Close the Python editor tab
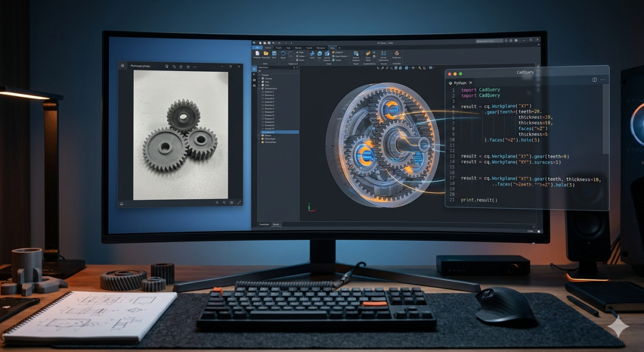 (471, 83)
